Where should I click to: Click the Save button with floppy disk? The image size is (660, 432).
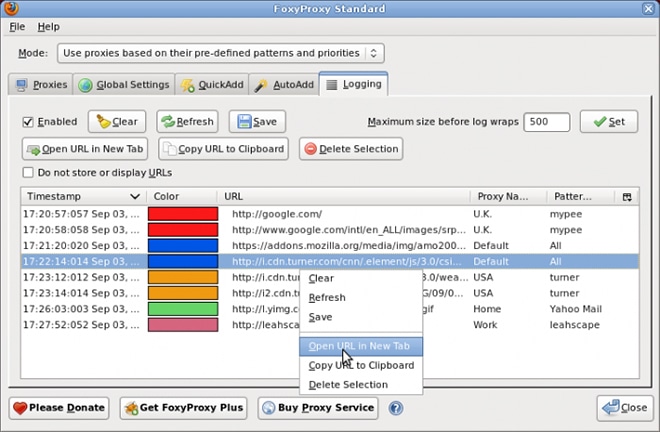click(x=256, y=122)
